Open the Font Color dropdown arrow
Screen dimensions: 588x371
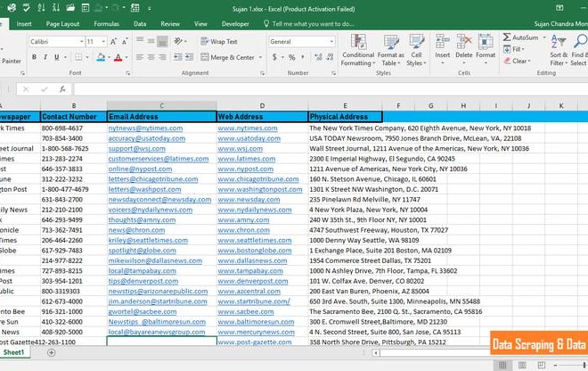(127, 57)
